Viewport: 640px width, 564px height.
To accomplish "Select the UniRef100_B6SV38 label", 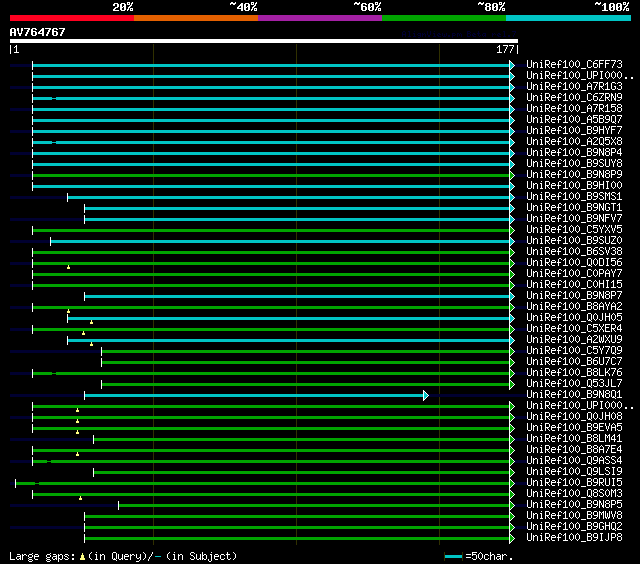I will 574,252.
